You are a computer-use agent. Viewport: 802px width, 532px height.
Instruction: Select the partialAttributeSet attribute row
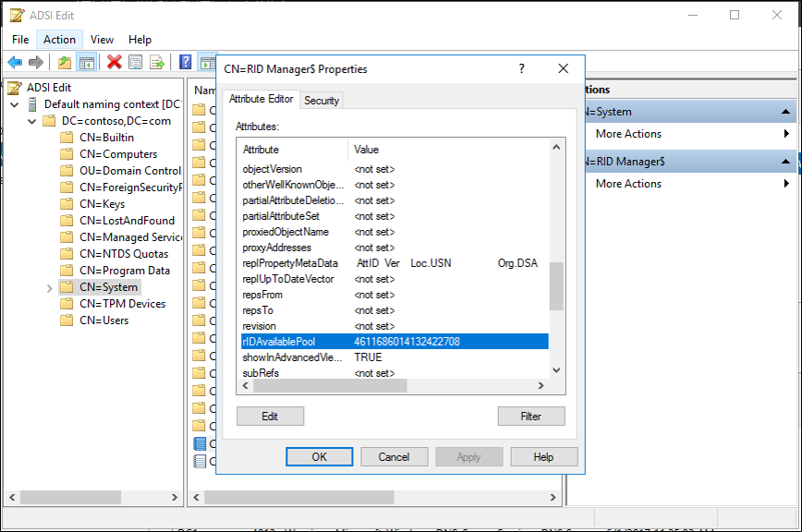click(x=395, y=216)
